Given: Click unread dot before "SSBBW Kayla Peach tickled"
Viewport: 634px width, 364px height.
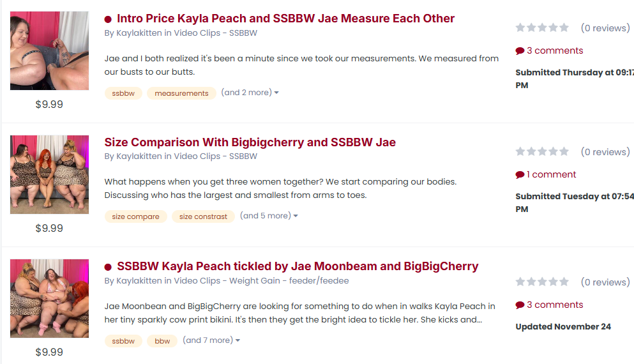Looking at the screenshot, I should (108, 267).
